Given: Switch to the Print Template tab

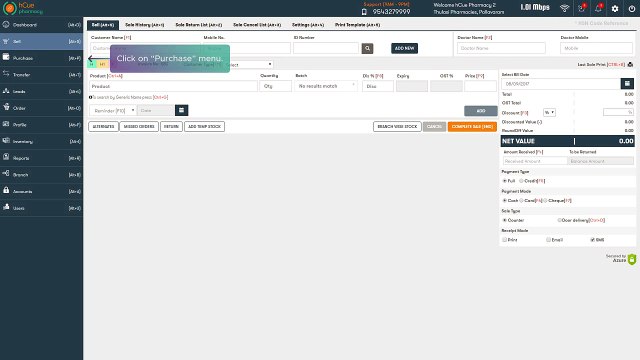Looking at the screenshot, I should pos(358,25).
